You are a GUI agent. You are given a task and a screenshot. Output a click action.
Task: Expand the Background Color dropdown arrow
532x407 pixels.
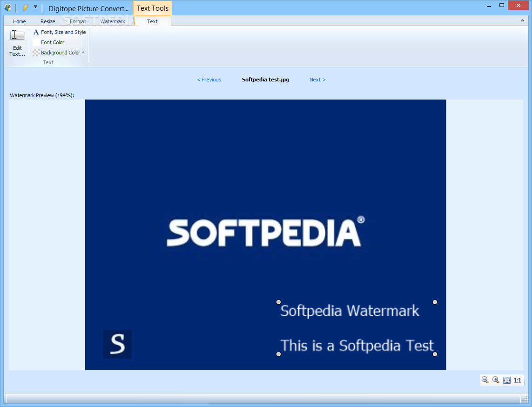tap(83, 53)
